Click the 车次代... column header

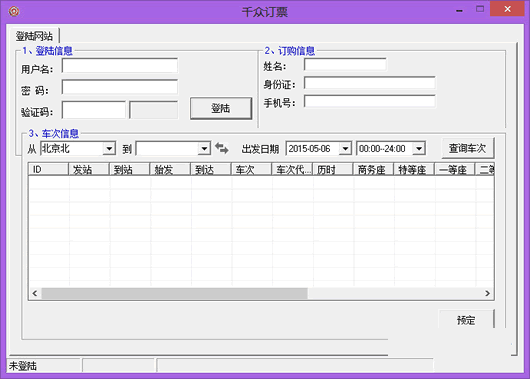[x=292, y=169]
